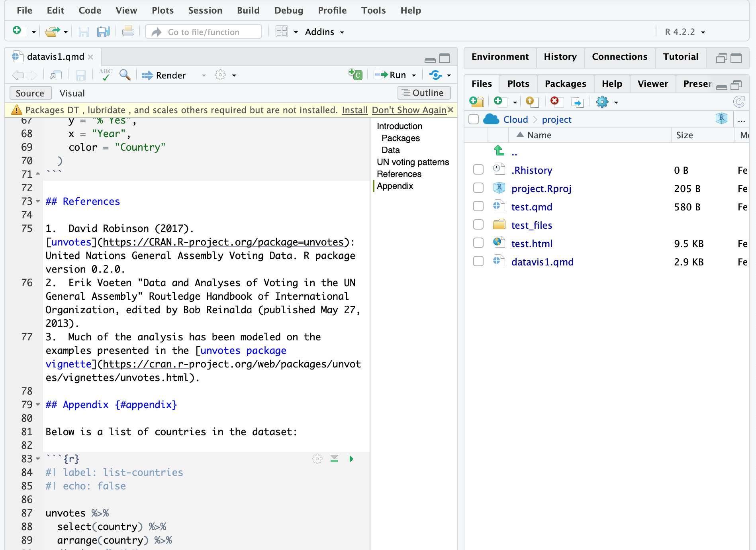
Task: Refresh the Files pane listing
Action: 739,102
